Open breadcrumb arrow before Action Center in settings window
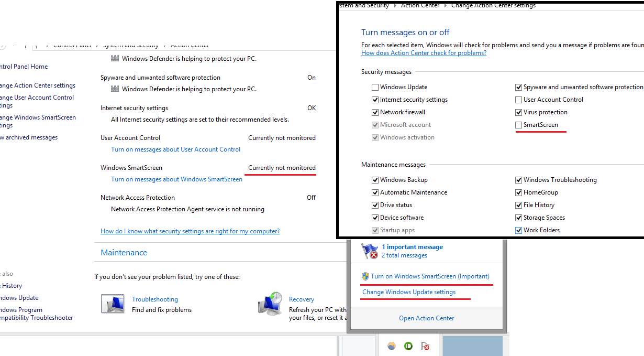This screenshot has height=356, width=644. click(x=395, y=6)
